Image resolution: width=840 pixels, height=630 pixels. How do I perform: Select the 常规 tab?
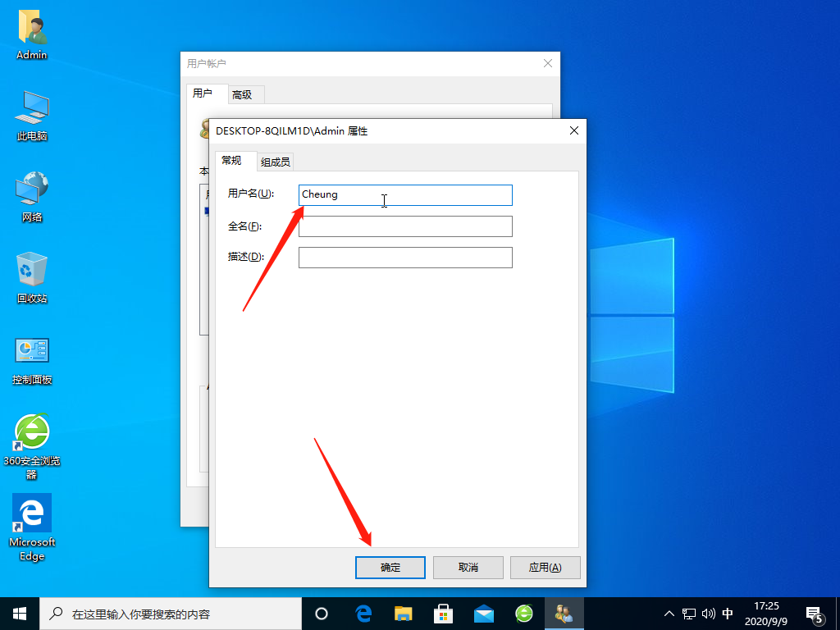point(231,161)
